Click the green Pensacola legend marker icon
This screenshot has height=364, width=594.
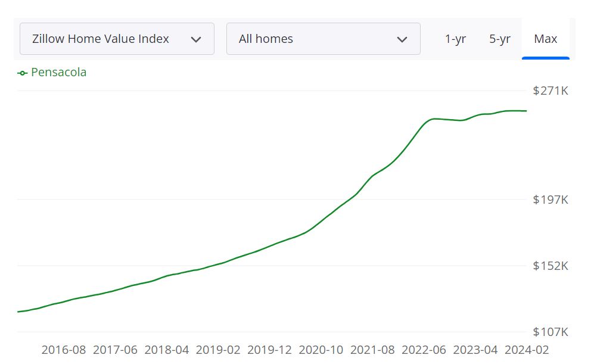click(x=23, y=73)
